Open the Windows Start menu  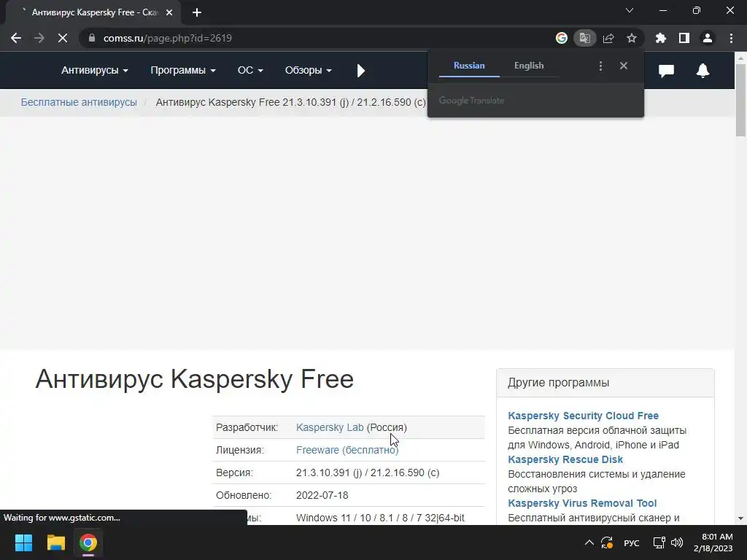tap(24, 542)
